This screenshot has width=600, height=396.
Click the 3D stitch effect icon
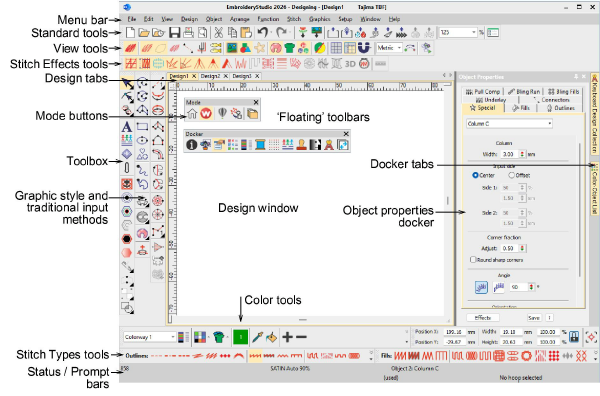(350, 64)
